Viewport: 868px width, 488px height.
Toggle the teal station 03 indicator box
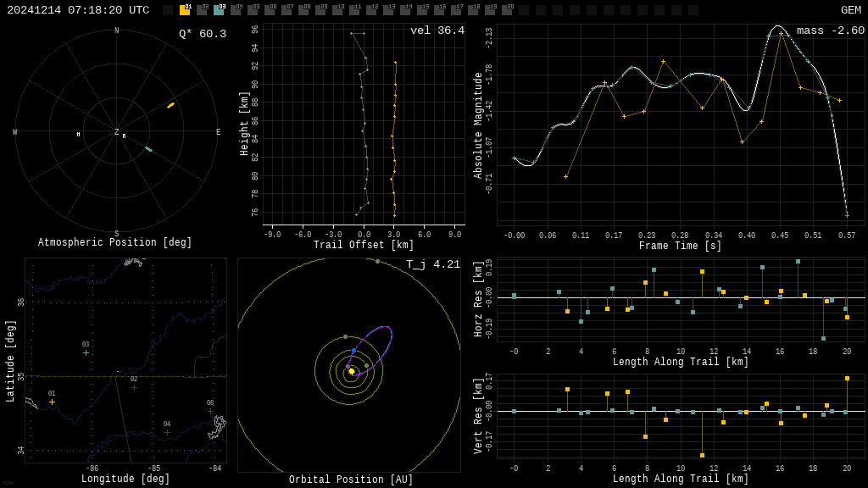pos(219,10)
